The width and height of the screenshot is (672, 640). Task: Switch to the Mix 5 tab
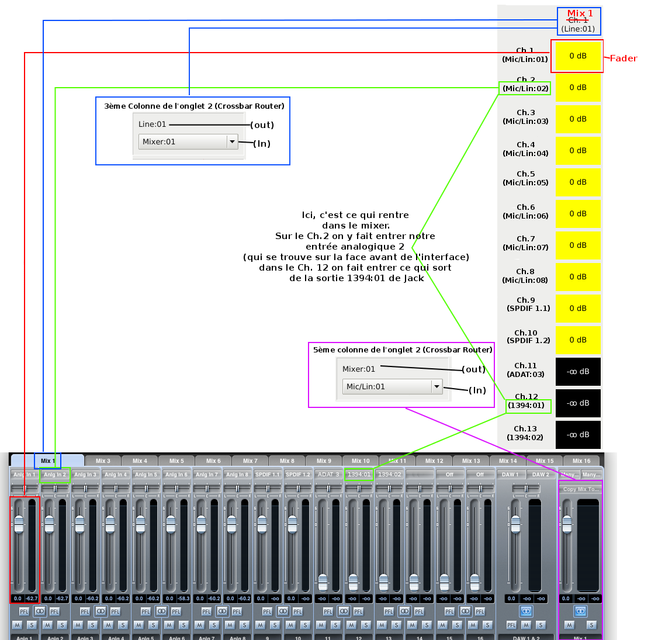(x=176, y=461)
